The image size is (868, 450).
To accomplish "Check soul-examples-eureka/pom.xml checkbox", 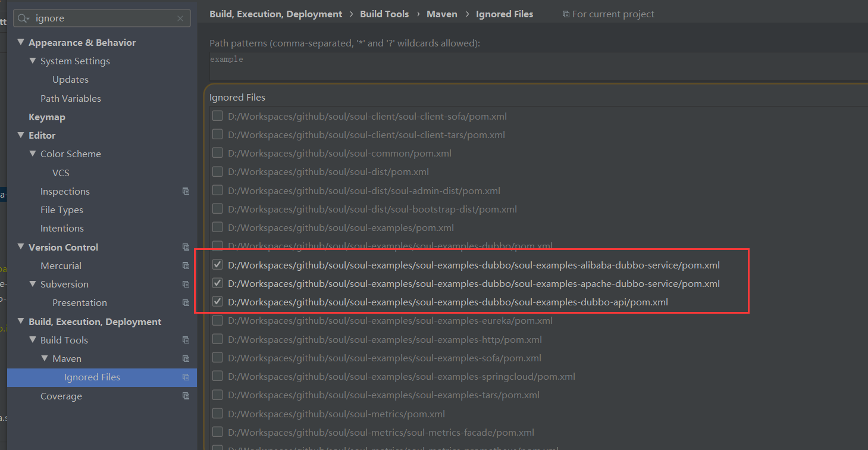I will 218,320.
